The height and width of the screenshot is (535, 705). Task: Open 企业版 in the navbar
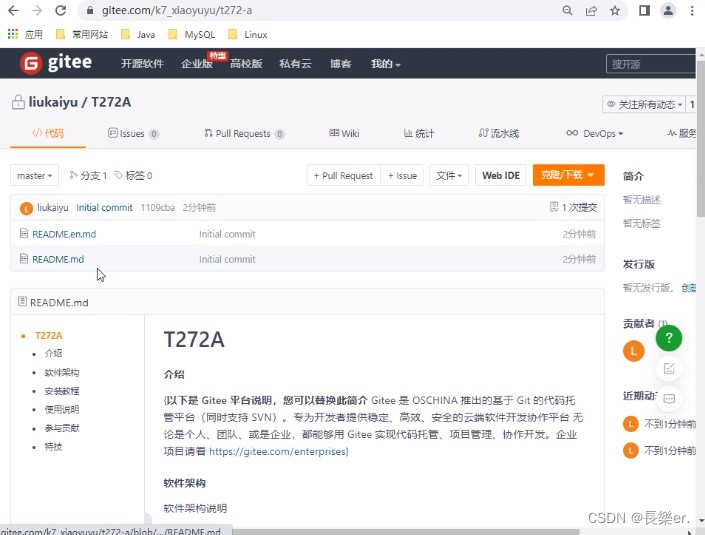click(196, 64)
